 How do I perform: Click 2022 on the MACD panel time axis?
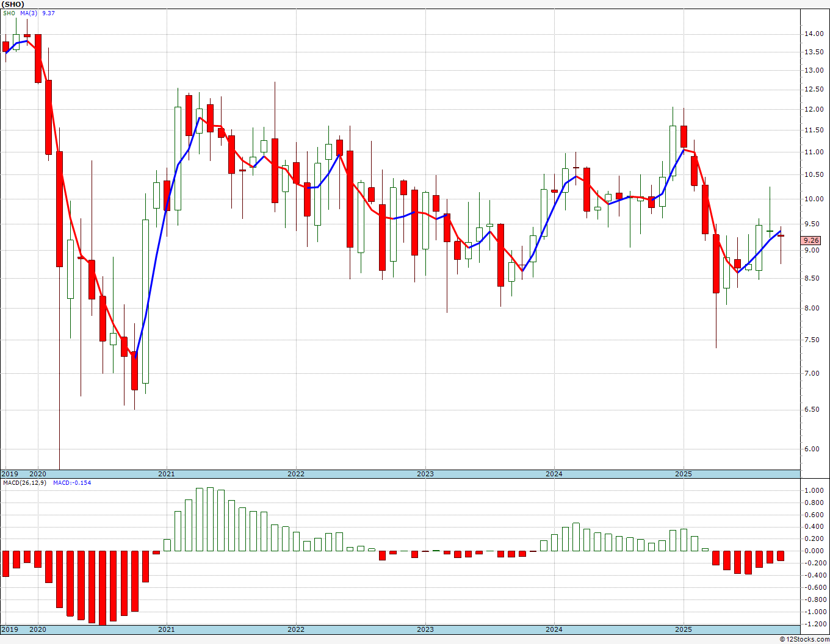click(x=296, y=629)
